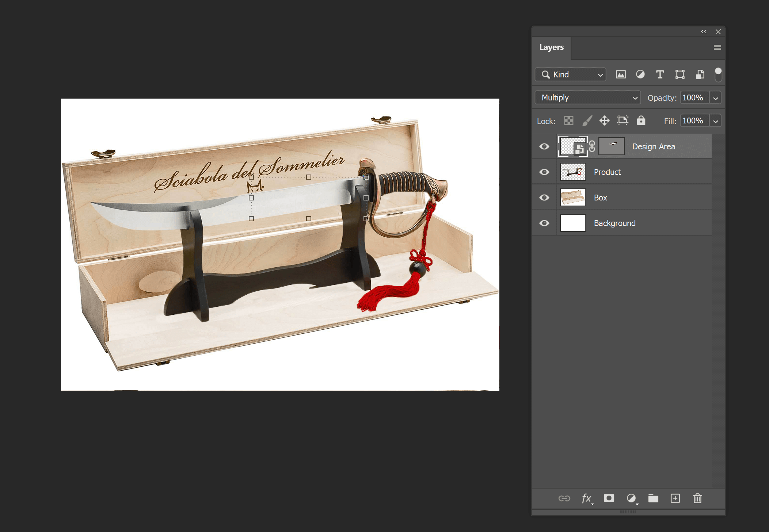Image resolution: width=769 pixels, height=532 pixels.
Task: Filter layers by pixel layer icon
Action: (621, 74)
